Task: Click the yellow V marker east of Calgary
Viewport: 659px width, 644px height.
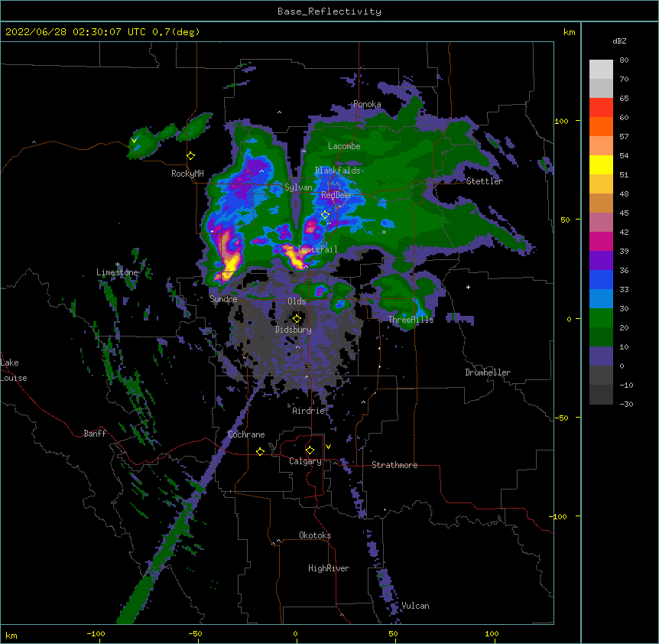Action: coord(328,447)
